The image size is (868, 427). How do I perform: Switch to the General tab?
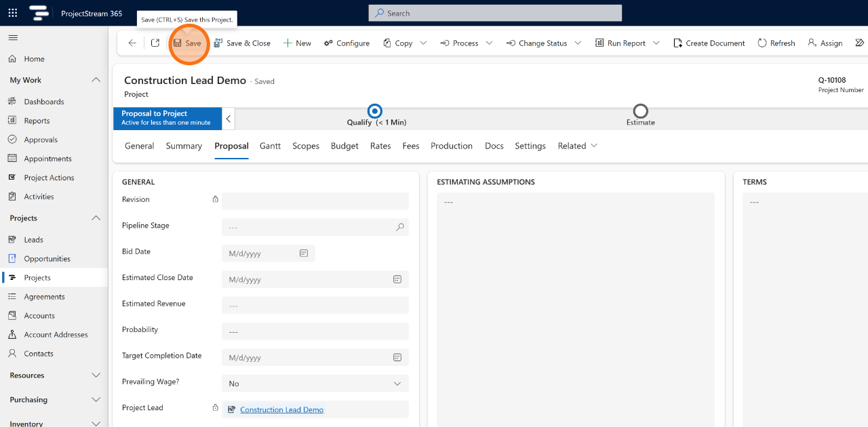click(140, 146)
